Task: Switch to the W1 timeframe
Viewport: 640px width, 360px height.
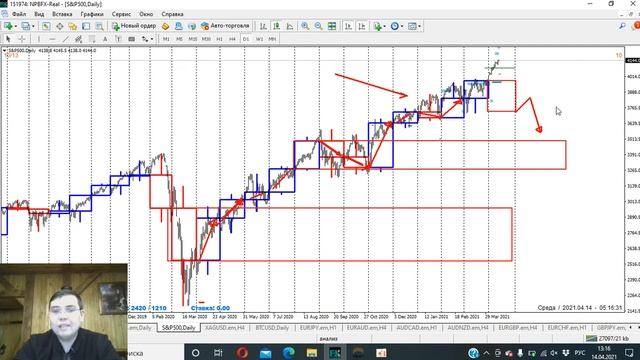Action: click(x=259, y=39)
